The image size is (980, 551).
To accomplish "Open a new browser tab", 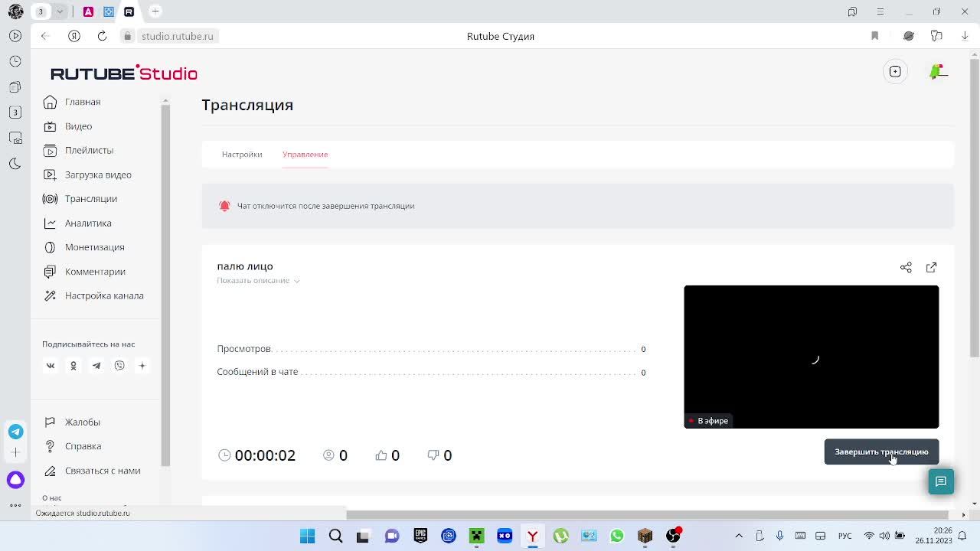I will click(155, 11).
